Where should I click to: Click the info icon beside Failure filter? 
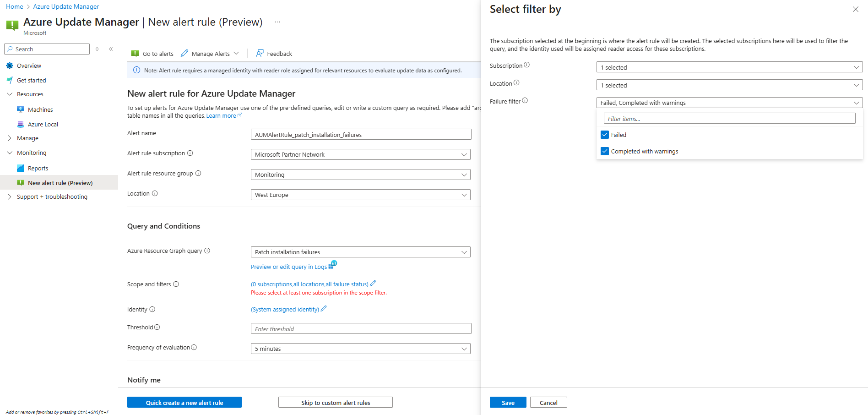pyautogui.click(x=525, y=100)
